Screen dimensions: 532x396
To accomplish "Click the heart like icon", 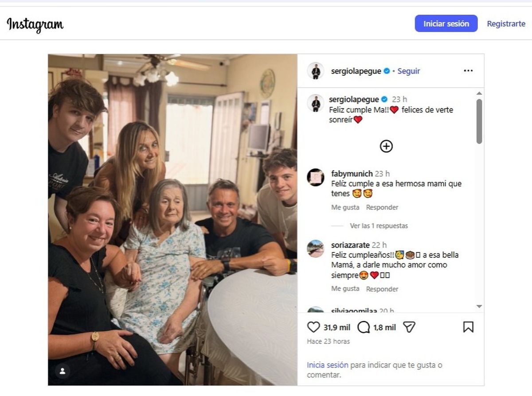I will coord(313,327).
